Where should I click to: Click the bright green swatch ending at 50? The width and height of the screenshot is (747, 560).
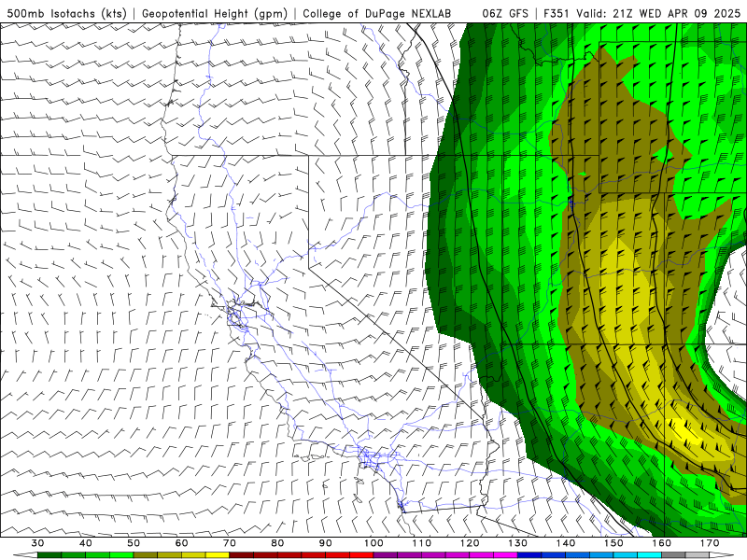pyautogui.click(x=121, y=555)
